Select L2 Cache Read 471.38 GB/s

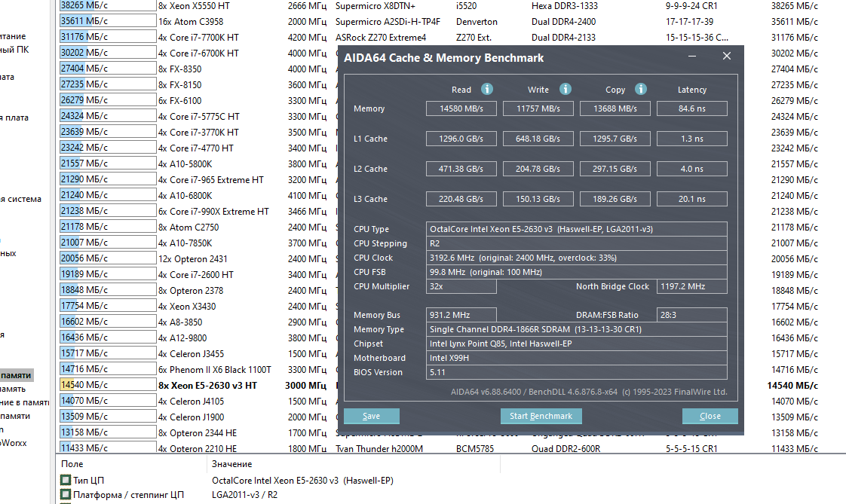(461, 169)
